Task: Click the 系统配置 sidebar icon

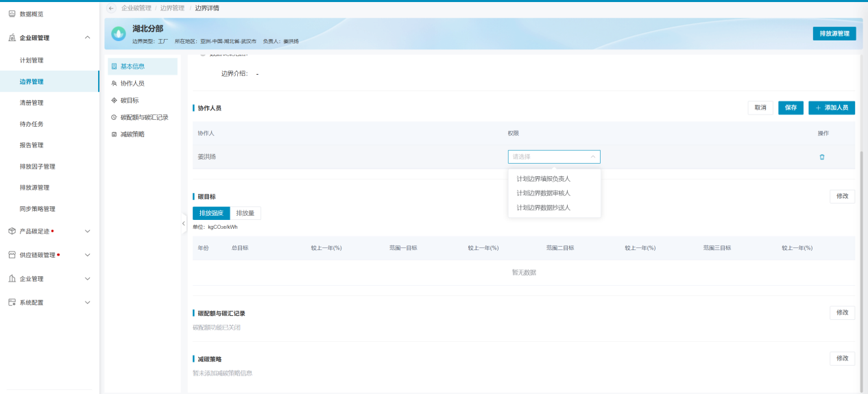Action: tap(12, 302)
